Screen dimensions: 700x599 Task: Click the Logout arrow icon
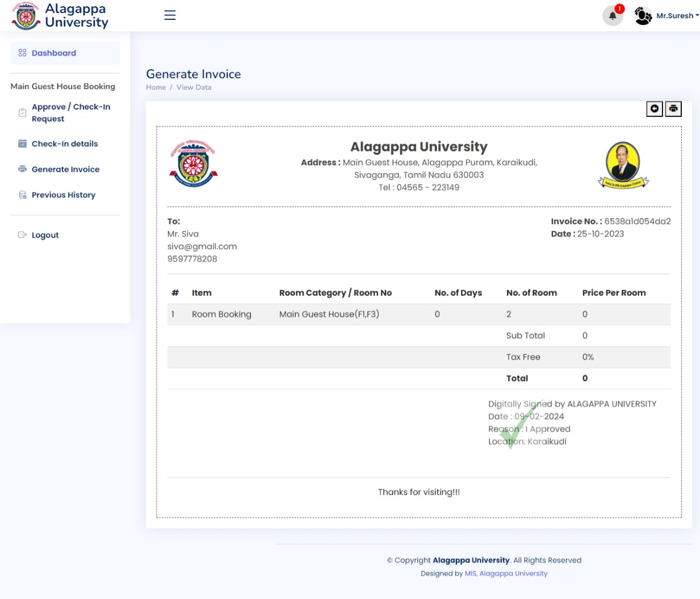pos(23,235)
